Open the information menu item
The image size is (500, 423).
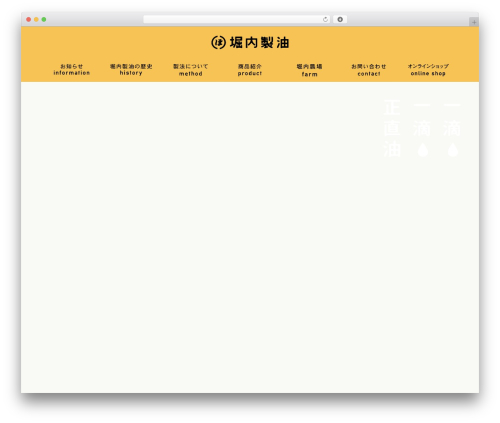72,70
